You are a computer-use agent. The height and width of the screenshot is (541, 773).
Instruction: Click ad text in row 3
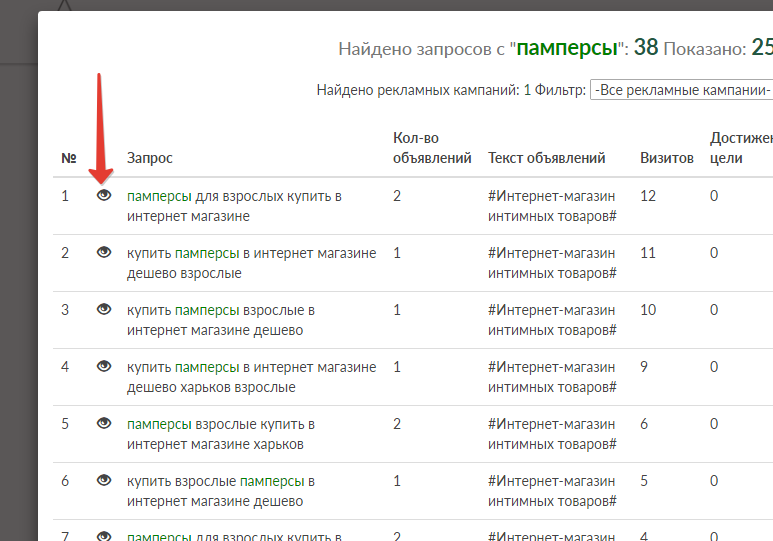pyautogui.click(x=552, y=320)
